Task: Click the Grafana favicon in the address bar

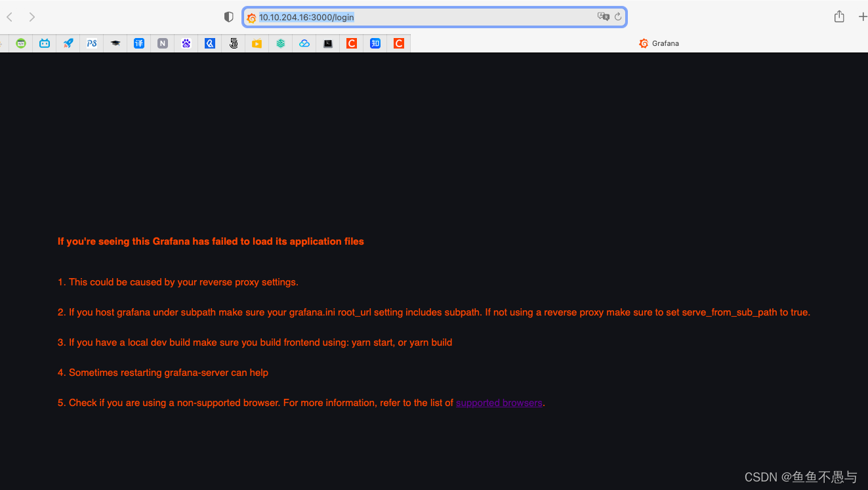Action: click(x=251, y=18)
